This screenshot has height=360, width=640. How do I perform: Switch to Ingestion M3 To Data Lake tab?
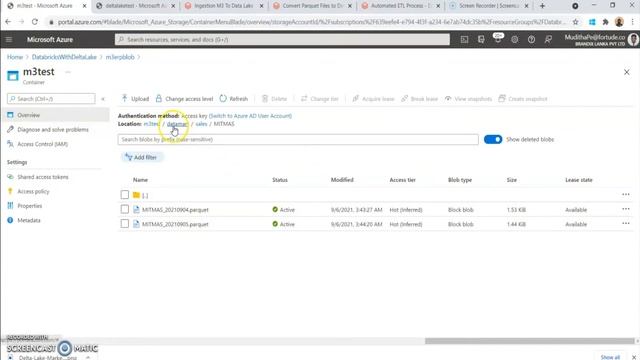(x=224, y=6)
